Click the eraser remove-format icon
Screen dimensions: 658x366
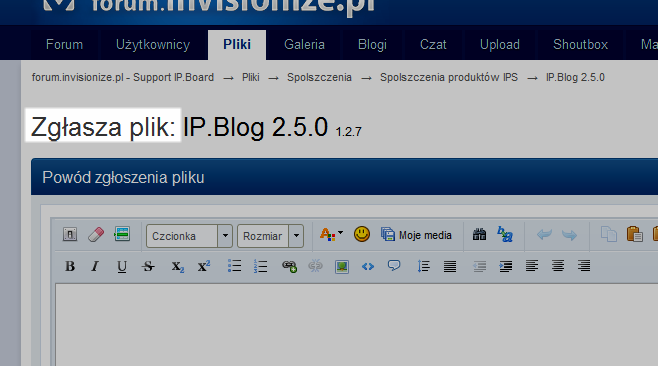(x=96, y=234)
